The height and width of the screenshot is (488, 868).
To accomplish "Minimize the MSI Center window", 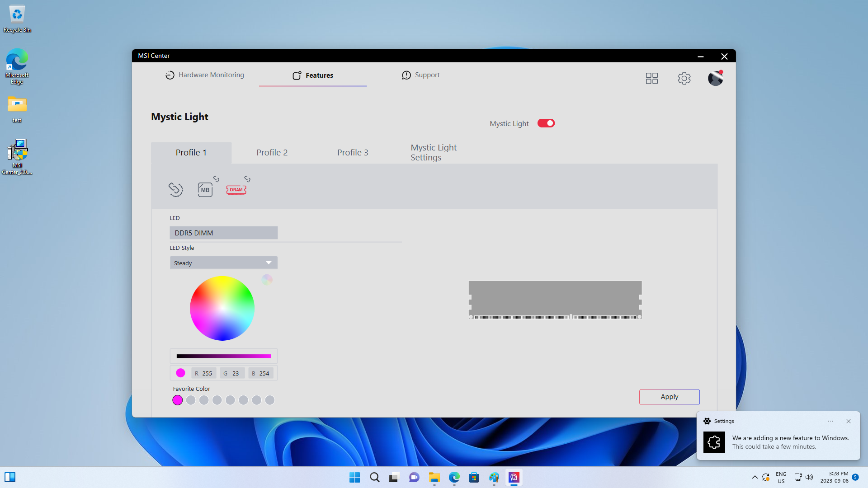I will pos(701,56).
